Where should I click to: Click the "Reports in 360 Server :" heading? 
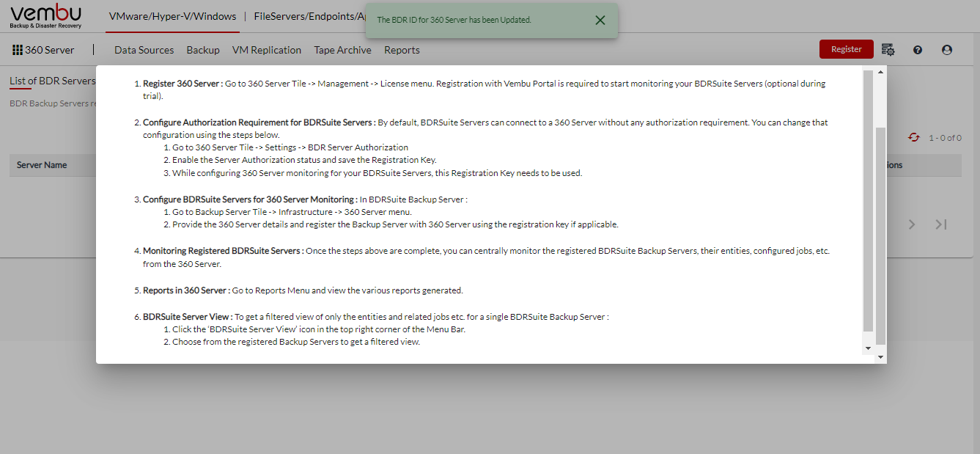coord(186,290)
